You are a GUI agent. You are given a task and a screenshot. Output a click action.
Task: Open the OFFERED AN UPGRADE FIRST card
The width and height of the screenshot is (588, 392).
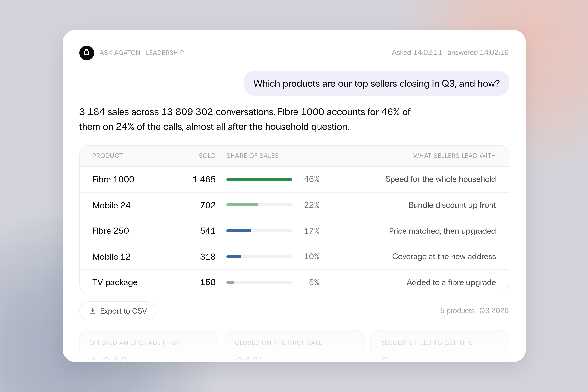point(148,346)
